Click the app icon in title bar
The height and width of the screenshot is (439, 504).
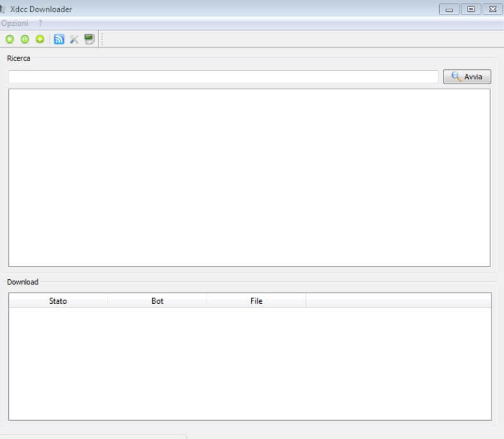[3, 9]
